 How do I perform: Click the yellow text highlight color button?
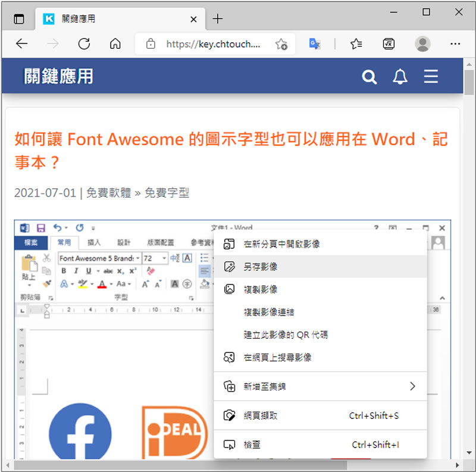(x=82, y=284)
